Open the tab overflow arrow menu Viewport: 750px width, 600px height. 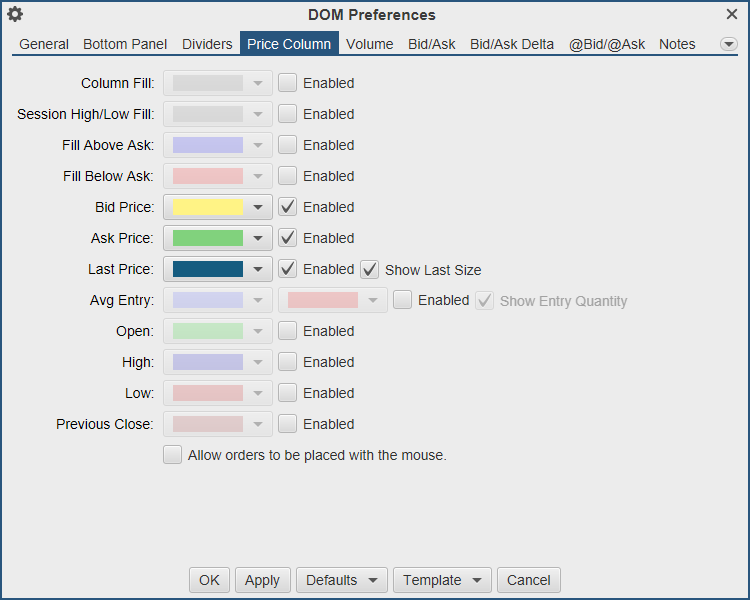(x=728, y=45)
